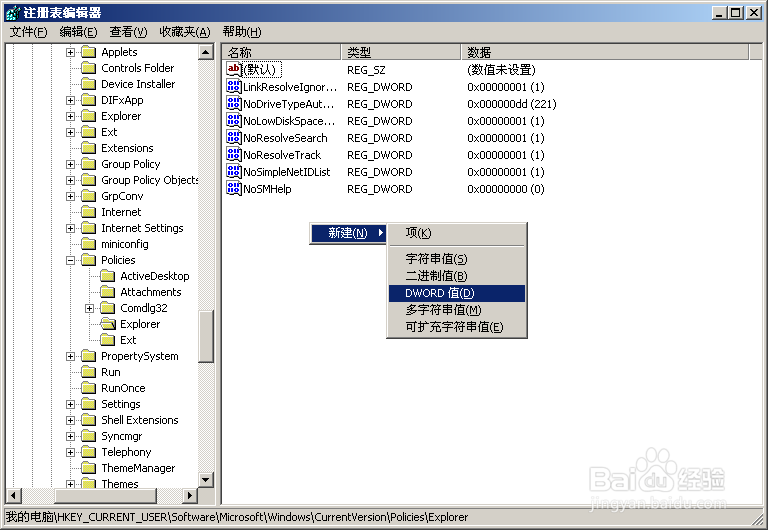Click the DWORD icon of NoResolveTrack
The height and width of the screenshot is (530, 768).
234,155
